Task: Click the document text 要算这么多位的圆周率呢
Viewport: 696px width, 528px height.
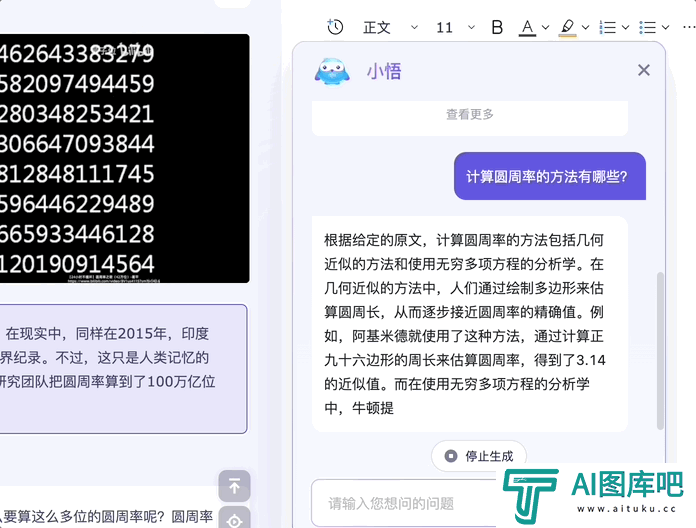Action: (84, 516)
